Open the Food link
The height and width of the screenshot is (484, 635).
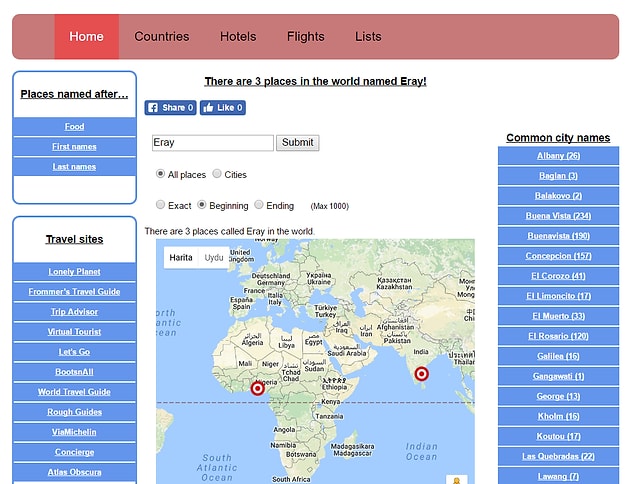click(x=75, y=127)
